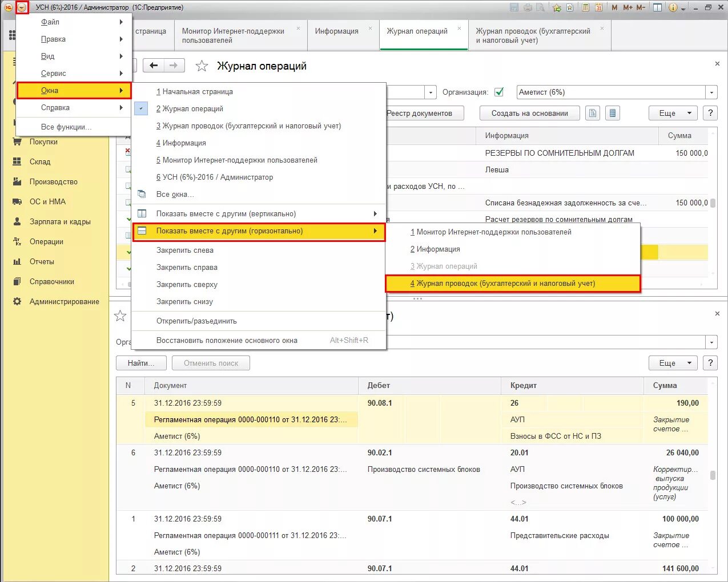
Task: Expand Справка submenu
Action: (x=74, y=107)
